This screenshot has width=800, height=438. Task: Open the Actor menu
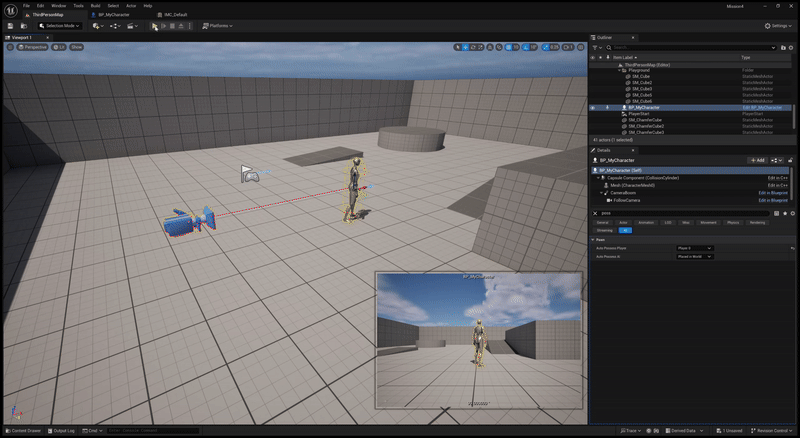coord(131,6)
